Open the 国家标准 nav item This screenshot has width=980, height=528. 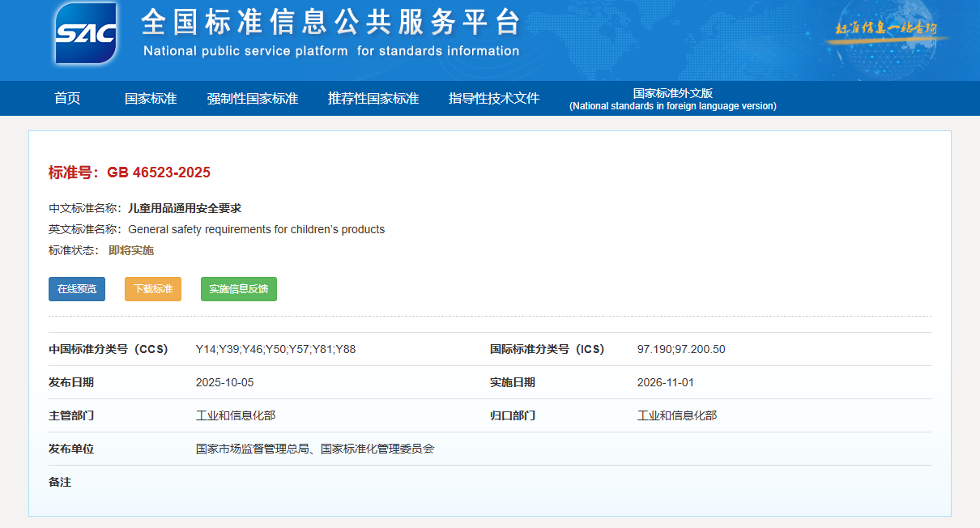coord(151,98)
